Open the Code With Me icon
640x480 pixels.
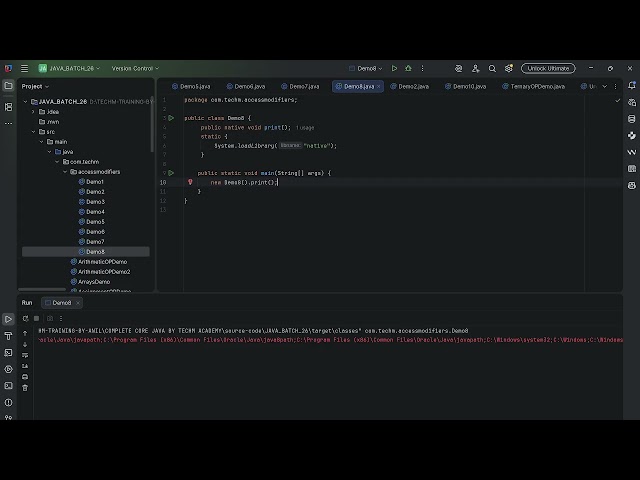(x=476, y=69)
